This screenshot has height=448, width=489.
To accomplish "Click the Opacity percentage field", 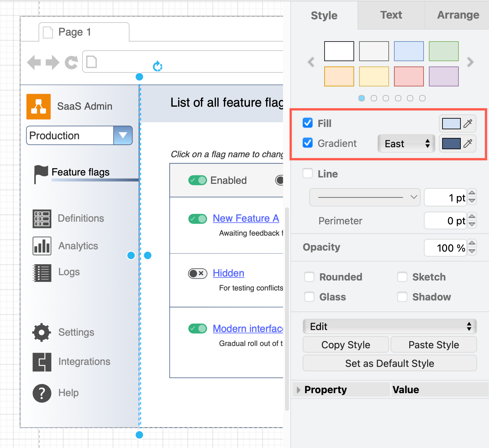I will point(446,248).
